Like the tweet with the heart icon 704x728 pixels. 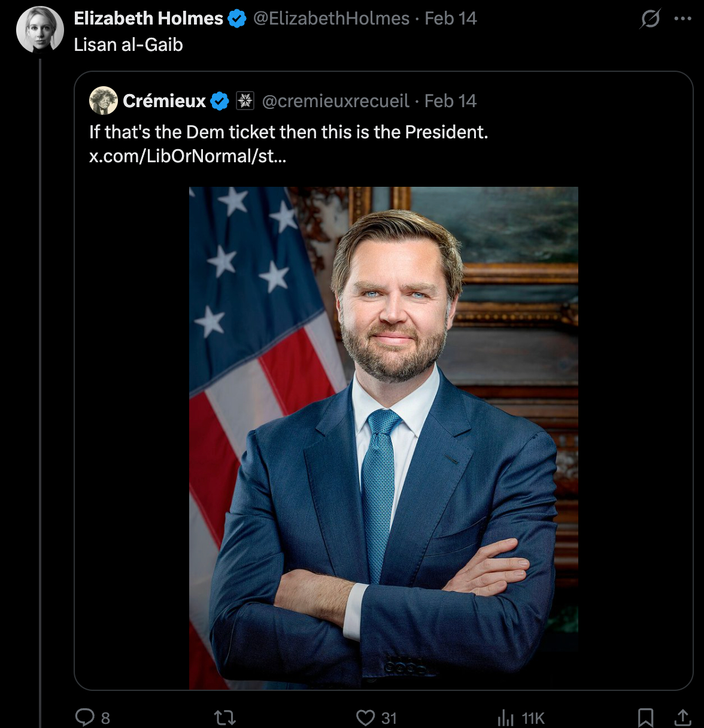[365, 717]
